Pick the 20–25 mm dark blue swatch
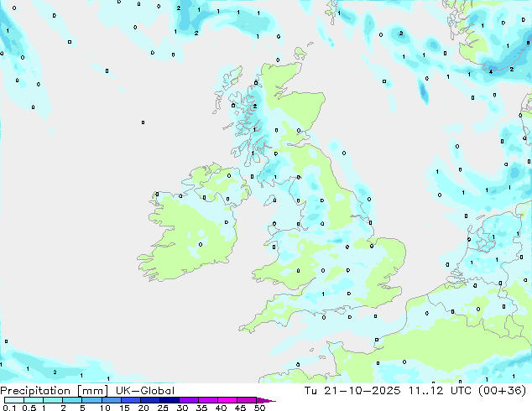532x411 pixels. (150, 400)
